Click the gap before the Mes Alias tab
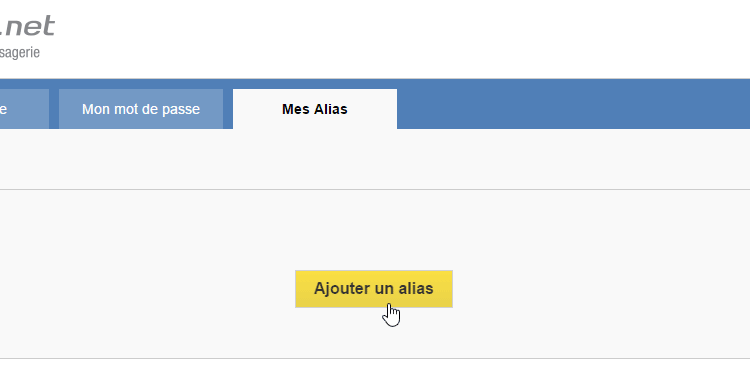This screenshot has height=368, width=750. pyautogui.click(x=228, y=109)
